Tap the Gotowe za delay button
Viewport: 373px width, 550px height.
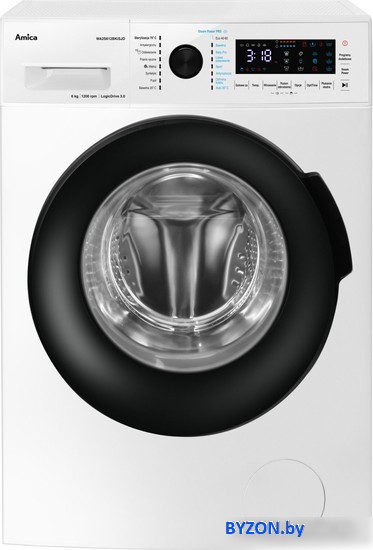242,85
